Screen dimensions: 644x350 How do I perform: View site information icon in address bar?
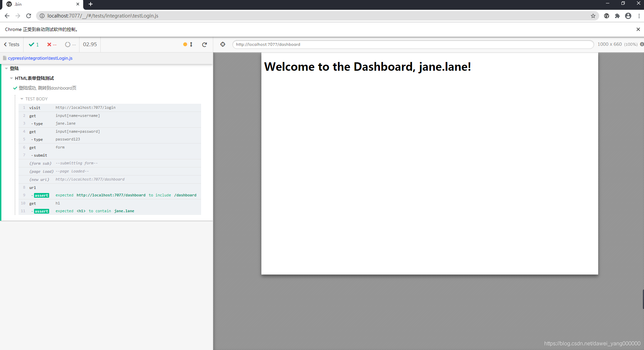(42, 16)
